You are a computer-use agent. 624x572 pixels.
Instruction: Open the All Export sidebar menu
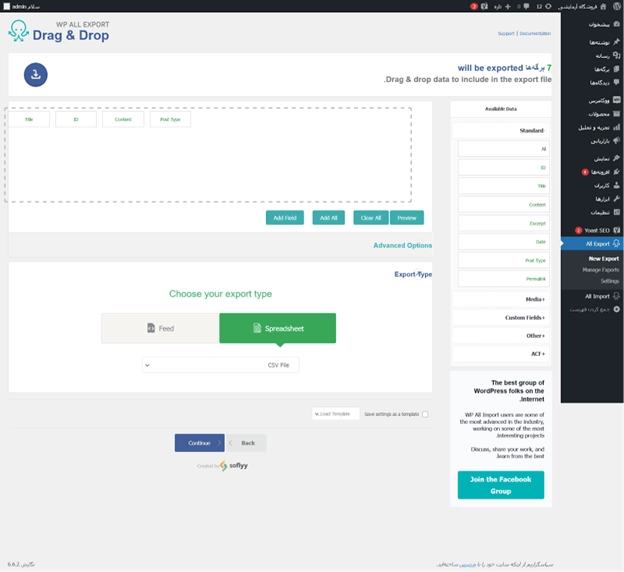point(593,244)
